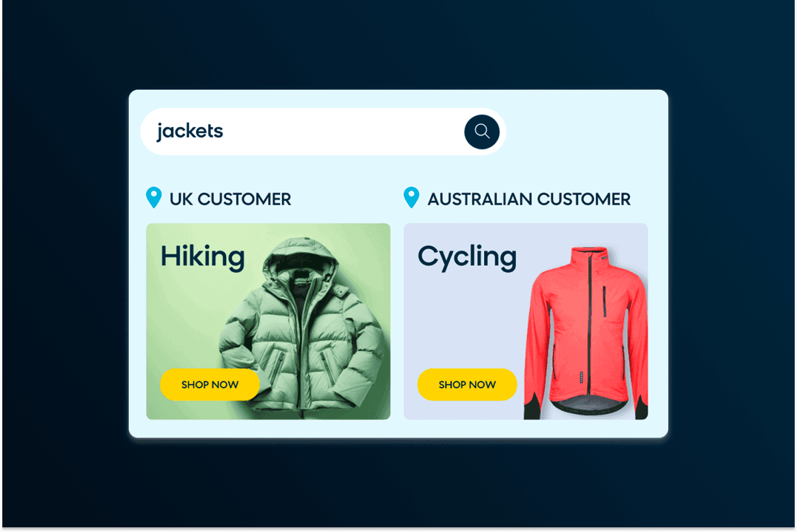Screen dimensions: 797x532
Task: Click the Cycling heading text
Action: [467, 257]
